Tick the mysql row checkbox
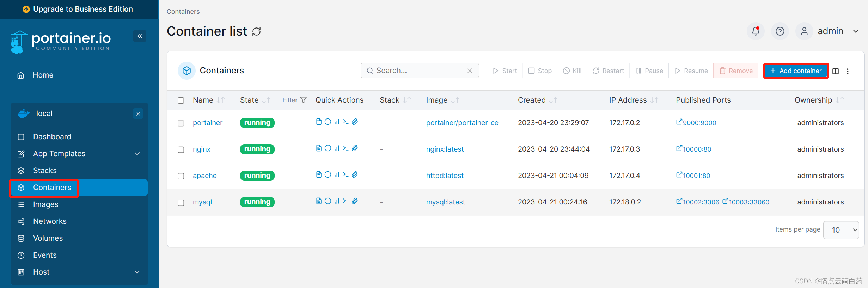The height and width of the screenshot is (288, 868). tap(181, 203)
